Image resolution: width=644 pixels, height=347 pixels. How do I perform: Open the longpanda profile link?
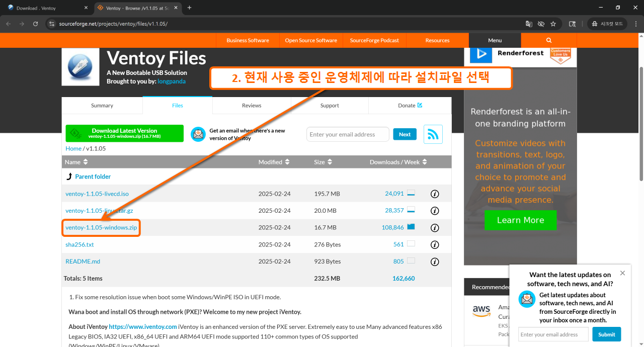(172, 80)
